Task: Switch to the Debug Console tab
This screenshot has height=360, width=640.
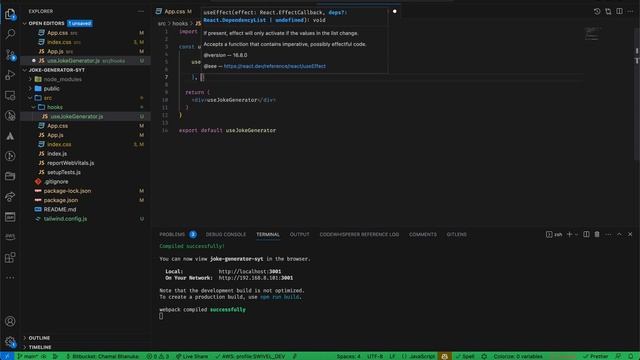Action: (226, 234)
